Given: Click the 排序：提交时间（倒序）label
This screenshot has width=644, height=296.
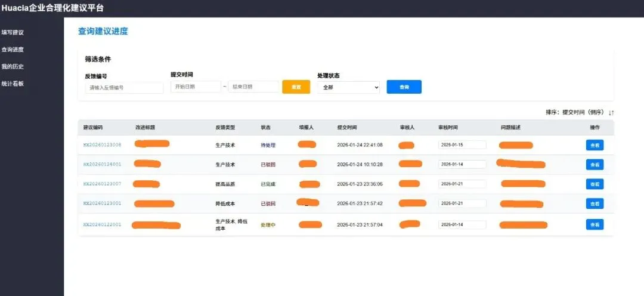Looking at the screenshot, I should (575, 112).
